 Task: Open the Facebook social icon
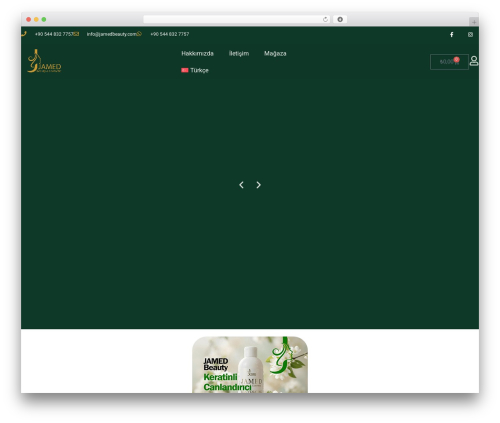tap(452, 35)
